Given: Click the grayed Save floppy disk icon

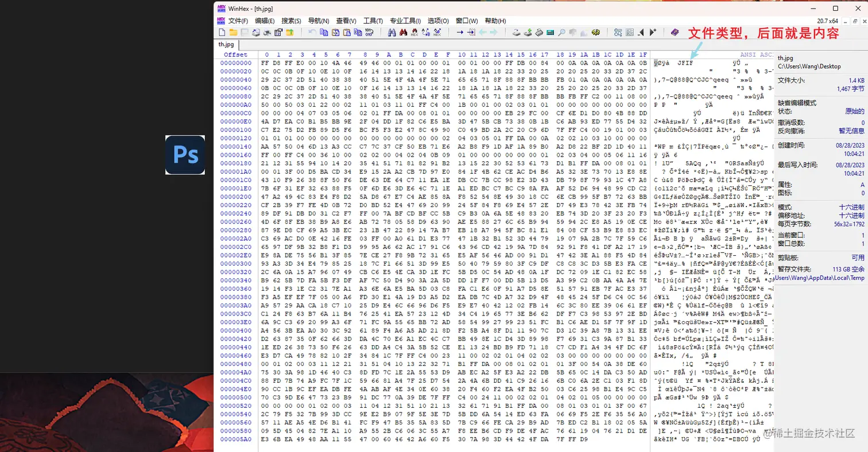Looking at the screenshot, I should (x=245, y=32).
